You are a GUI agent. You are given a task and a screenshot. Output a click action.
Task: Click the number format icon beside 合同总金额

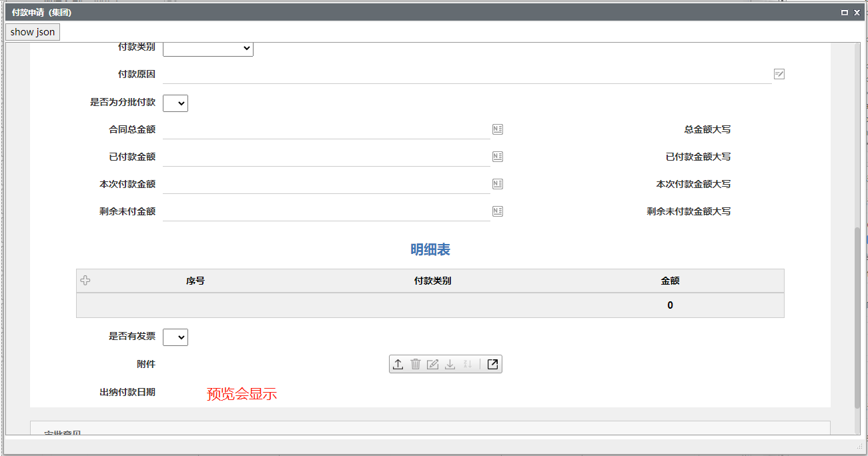click(x=498, y=129)
